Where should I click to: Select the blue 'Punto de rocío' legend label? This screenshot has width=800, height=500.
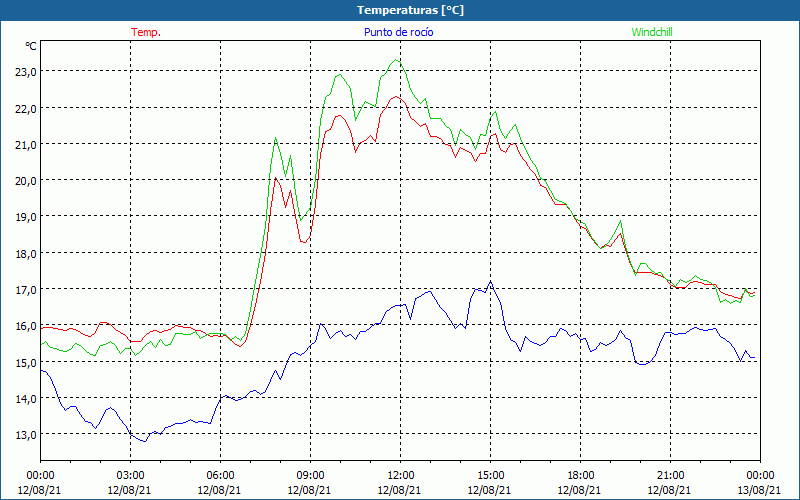tap(398, 32)
